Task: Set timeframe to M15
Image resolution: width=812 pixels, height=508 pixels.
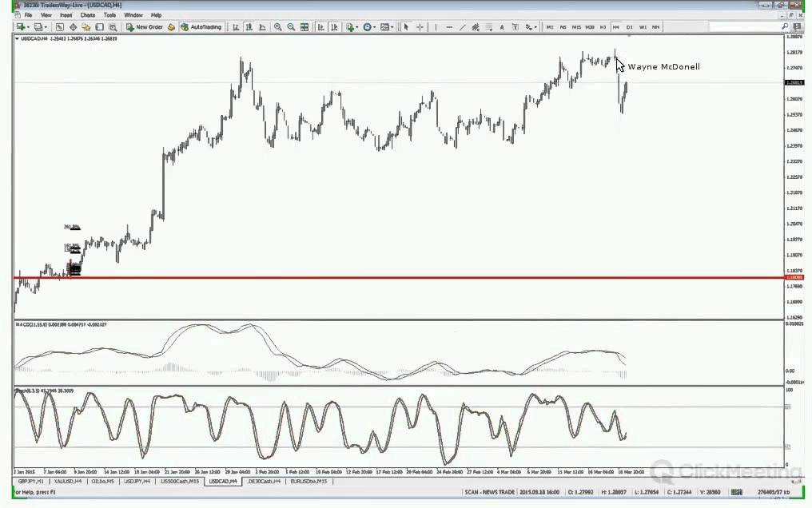Action: tap(576, 27)
